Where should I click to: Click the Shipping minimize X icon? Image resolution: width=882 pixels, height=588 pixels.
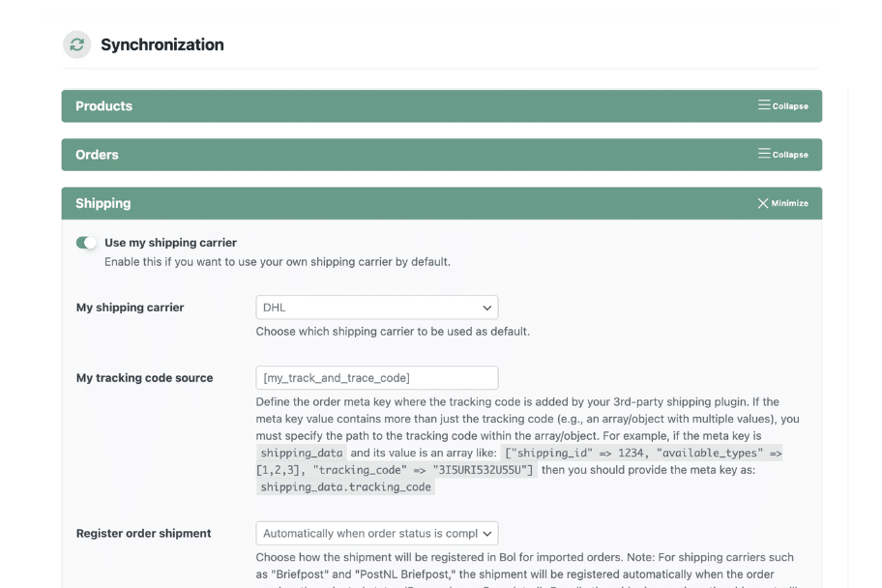click(x=763, y=203)
